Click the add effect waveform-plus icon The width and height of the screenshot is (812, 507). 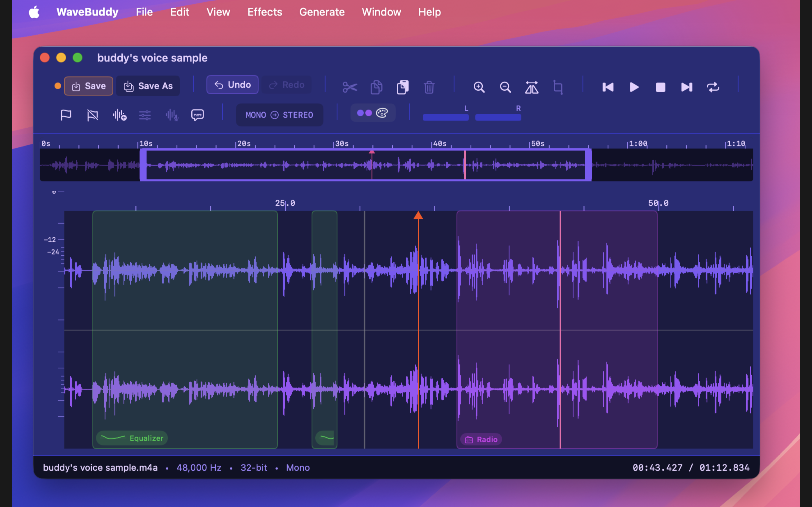[120, 115]
